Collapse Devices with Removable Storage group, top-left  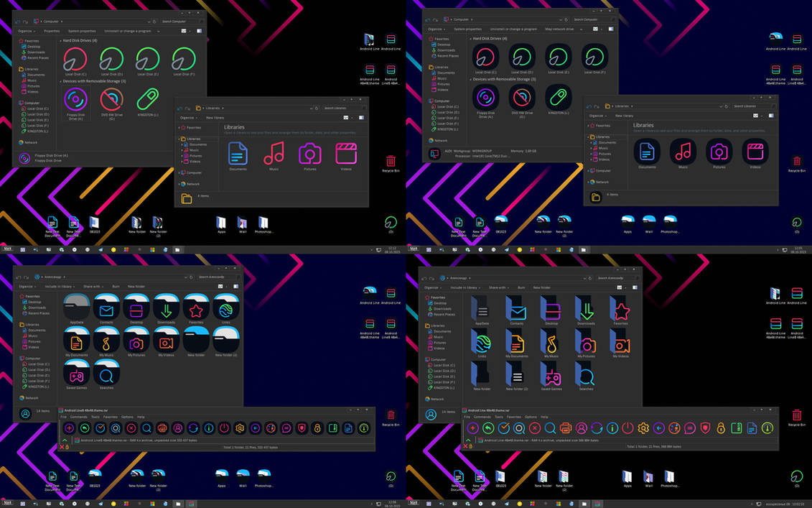click(x=60, y=81)
